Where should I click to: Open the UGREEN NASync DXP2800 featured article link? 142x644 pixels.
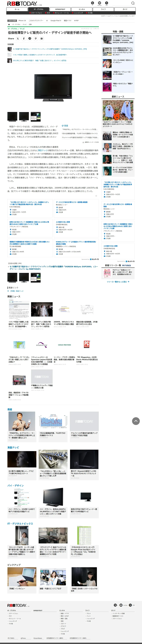tap(50, 49)
